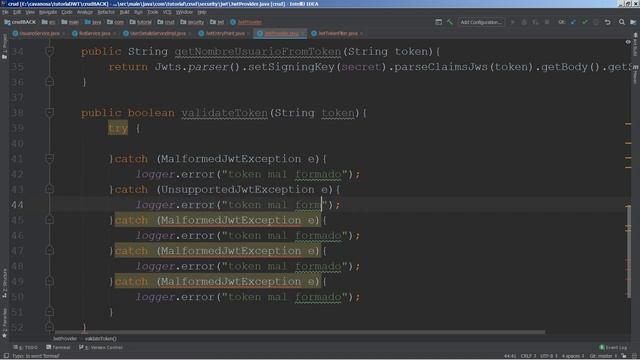Click the Event Log notification icon
Image resolution: width=640 pixels, height=360 pixels.
(602, 347)
